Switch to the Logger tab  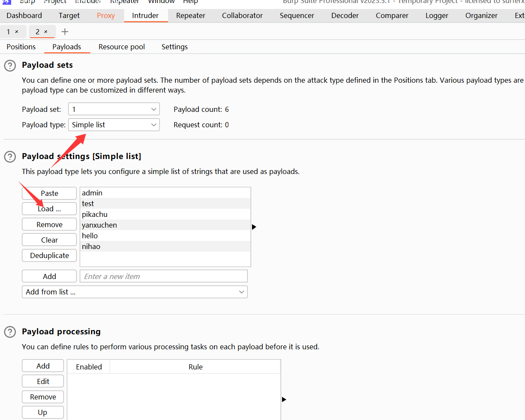coord(437,15)
